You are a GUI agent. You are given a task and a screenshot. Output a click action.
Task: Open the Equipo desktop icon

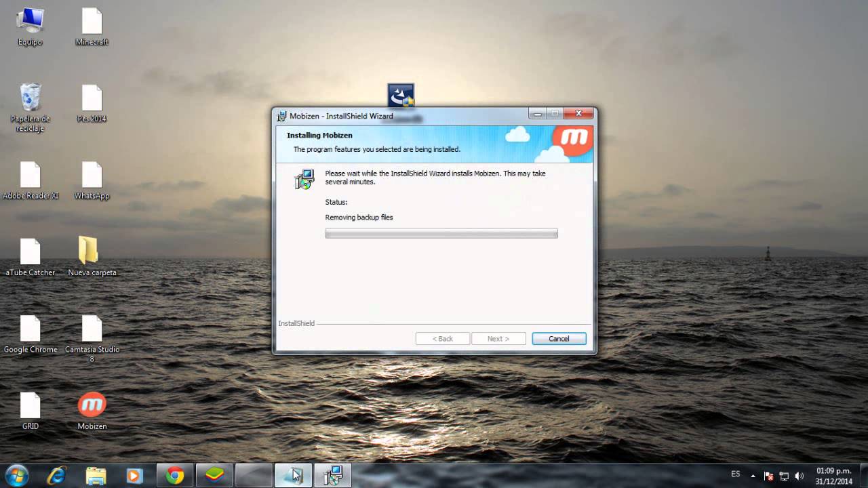point(30,27)
